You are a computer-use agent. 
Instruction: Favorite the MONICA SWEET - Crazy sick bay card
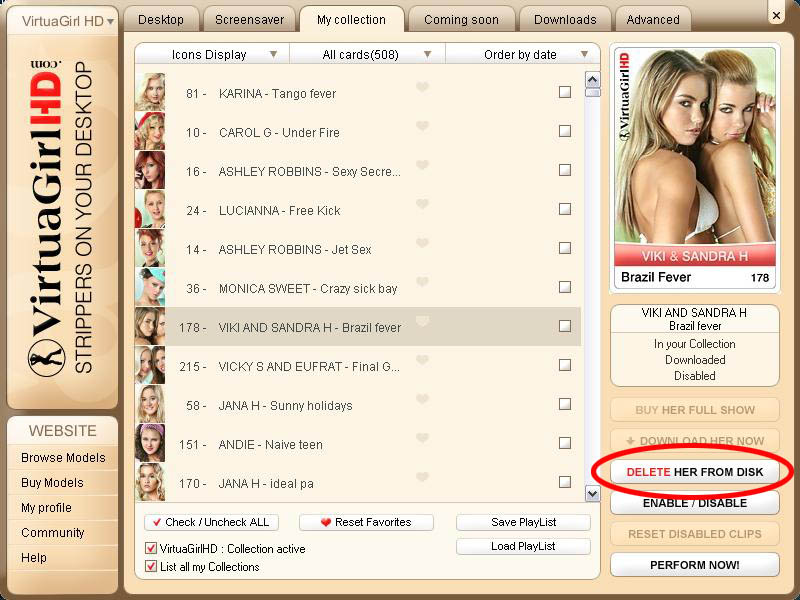(422, 283)
